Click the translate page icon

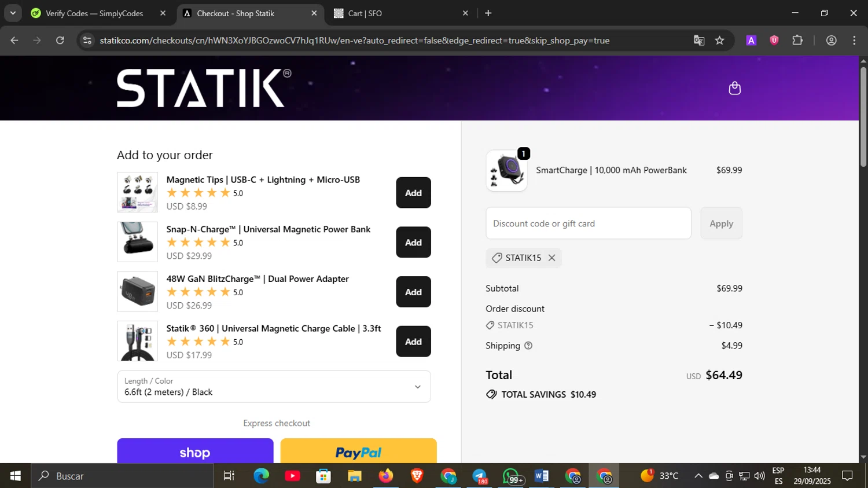(x=699, y=41)
